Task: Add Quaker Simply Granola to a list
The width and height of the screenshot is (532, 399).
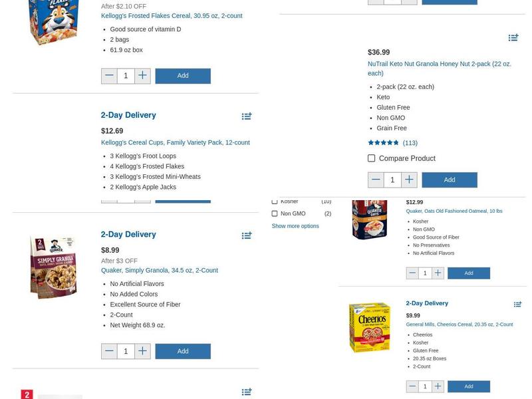Action: tap(247, 235)
